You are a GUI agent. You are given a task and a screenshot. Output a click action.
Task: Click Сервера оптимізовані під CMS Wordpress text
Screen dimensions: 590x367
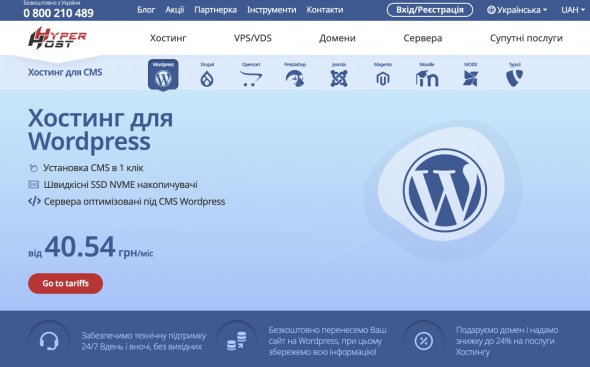[135, 202]
